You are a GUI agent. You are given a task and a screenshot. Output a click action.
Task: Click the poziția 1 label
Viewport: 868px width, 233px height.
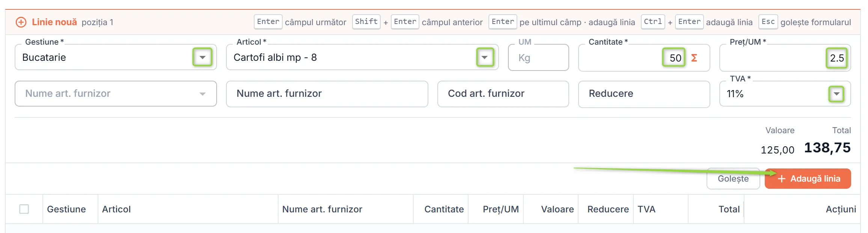point(98,23)
